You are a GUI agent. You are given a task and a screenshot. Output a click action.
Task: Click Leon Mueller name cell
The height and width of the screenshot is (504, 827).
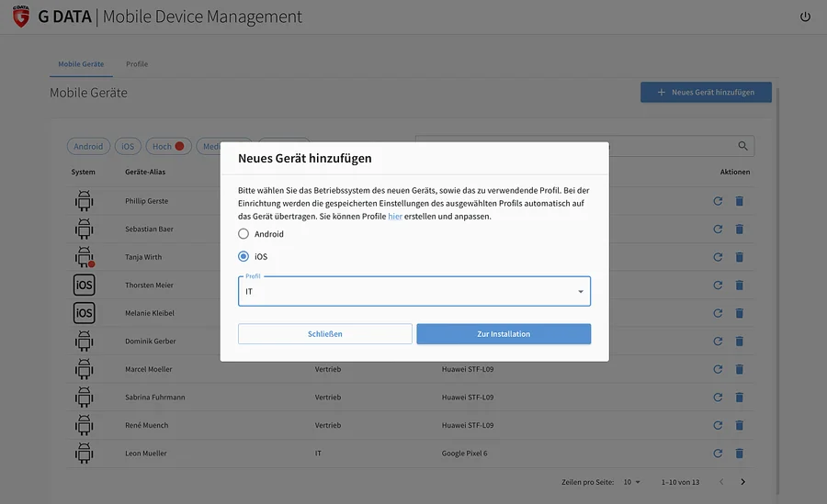(145, 454)
